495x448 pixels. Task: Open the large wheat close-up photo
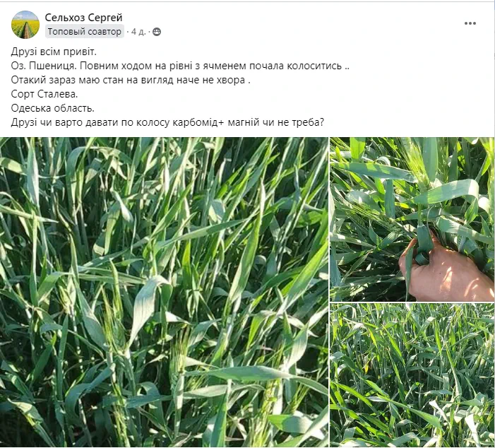coord(164,292)
